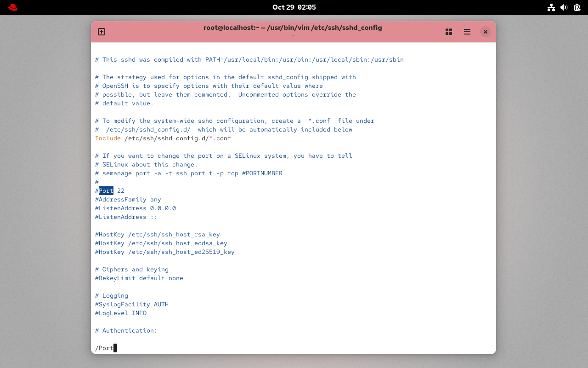Click the Include /etc/ssh/sshd_config.d line
588x368 pixels.
click(163, 138)
